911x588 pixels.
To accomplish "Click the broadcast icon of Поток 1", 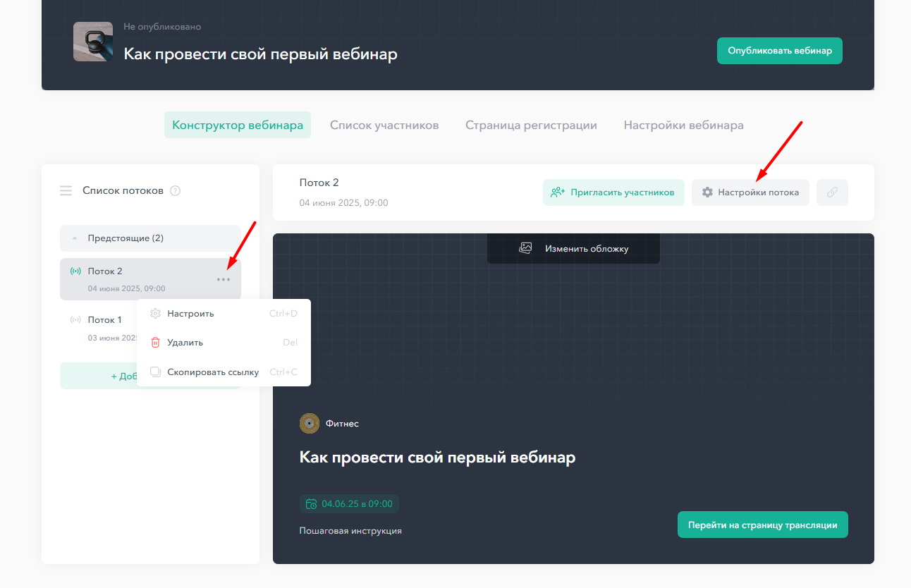I will coord(75,320).
